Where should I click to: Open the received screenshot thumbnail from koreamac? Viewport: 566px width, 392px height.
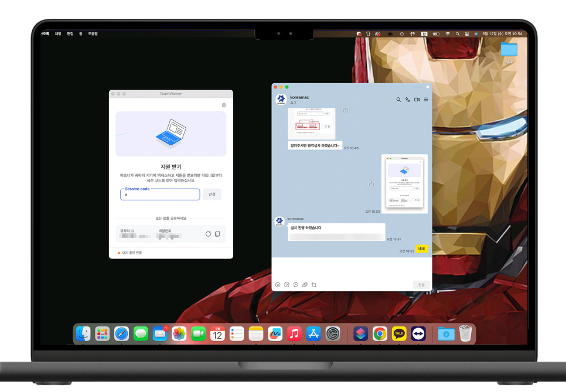click(x=312, y=124)
